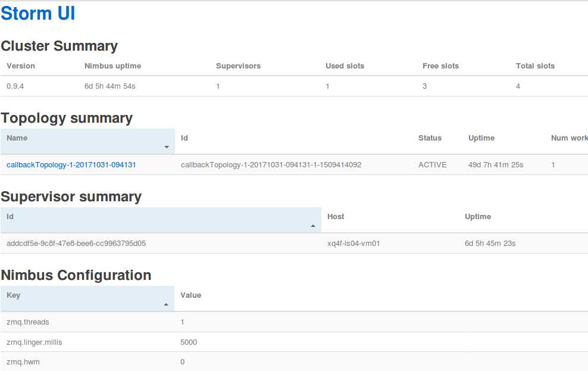Select the ACTIVE status cell

pos(433,165)
